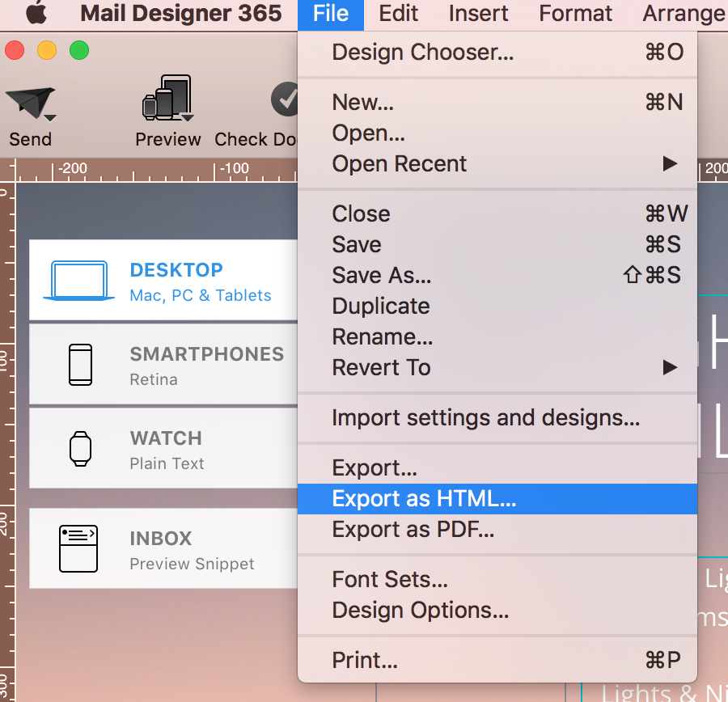Open the Mail Designer 365 app menu

point(180,14)
